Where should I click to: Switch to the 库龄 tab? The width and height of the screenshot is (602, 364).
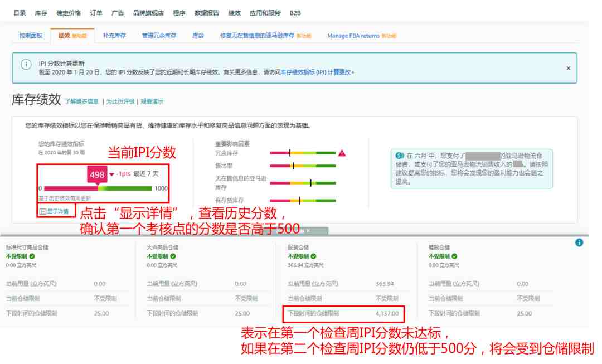[x=198, y=36]
